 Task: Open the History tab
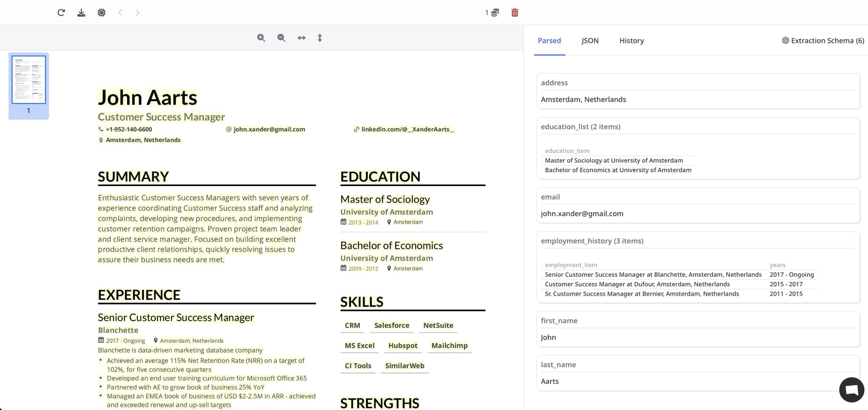(631, 41)
